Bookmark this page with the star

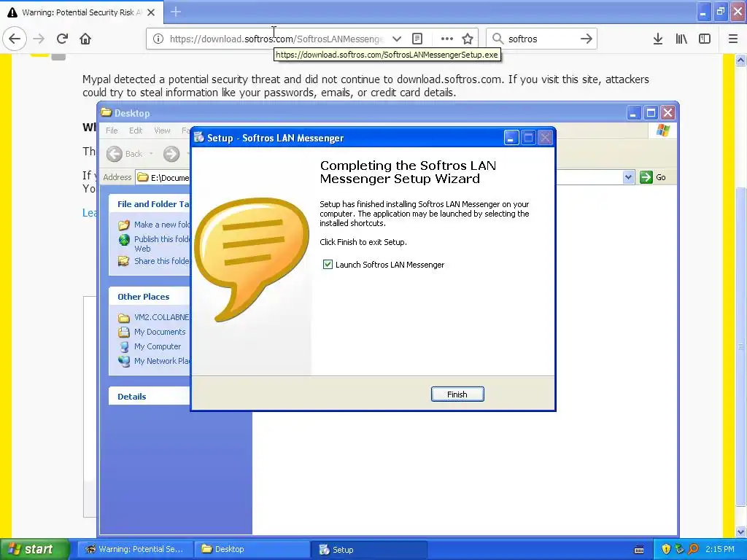(x=468, y=39)
